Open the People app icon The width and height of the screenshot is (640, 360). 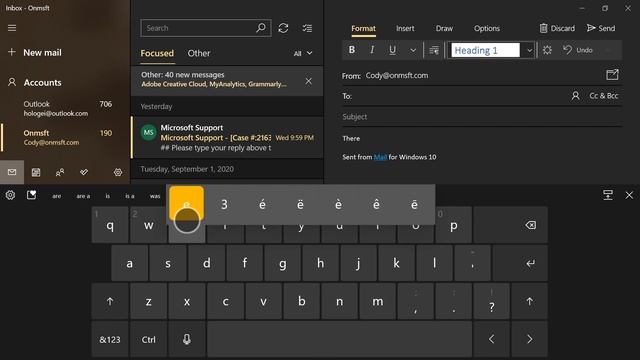coord(60,172)
